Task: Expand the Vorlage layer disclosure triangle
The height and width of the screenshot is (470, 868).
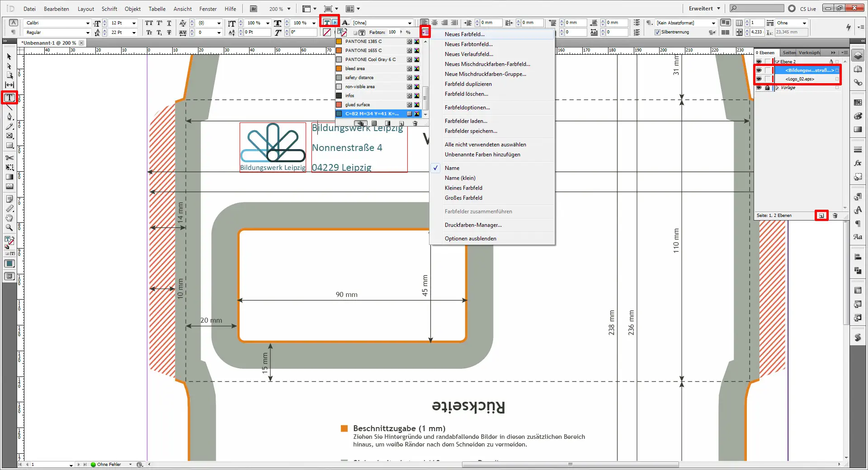Action: (x=777, y=88)
